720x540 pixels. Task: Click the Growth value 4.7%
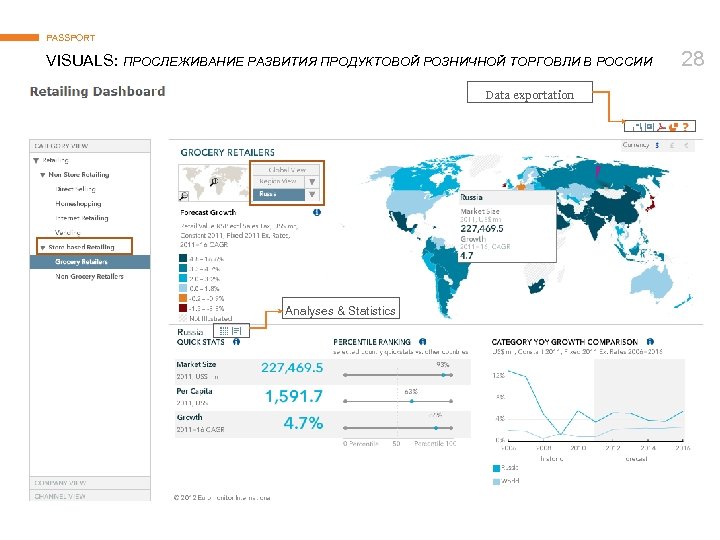(303, 423)
